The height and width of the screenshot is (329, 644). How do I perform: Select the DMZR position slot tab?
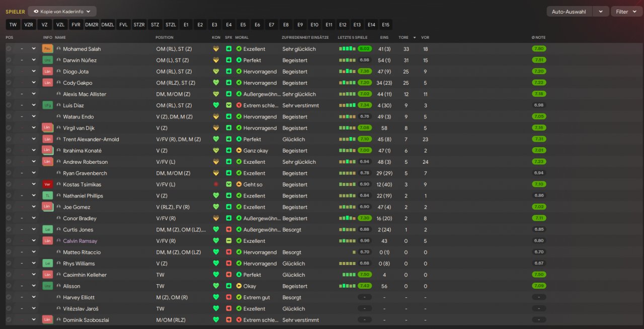pyautogui.click(x=92, y=24)
